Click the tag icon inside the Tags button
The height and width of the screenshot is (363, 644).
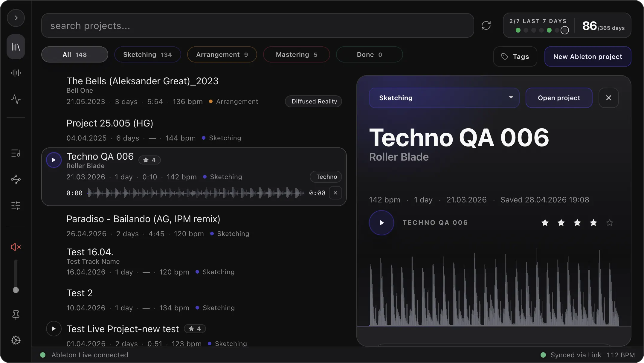505,57
